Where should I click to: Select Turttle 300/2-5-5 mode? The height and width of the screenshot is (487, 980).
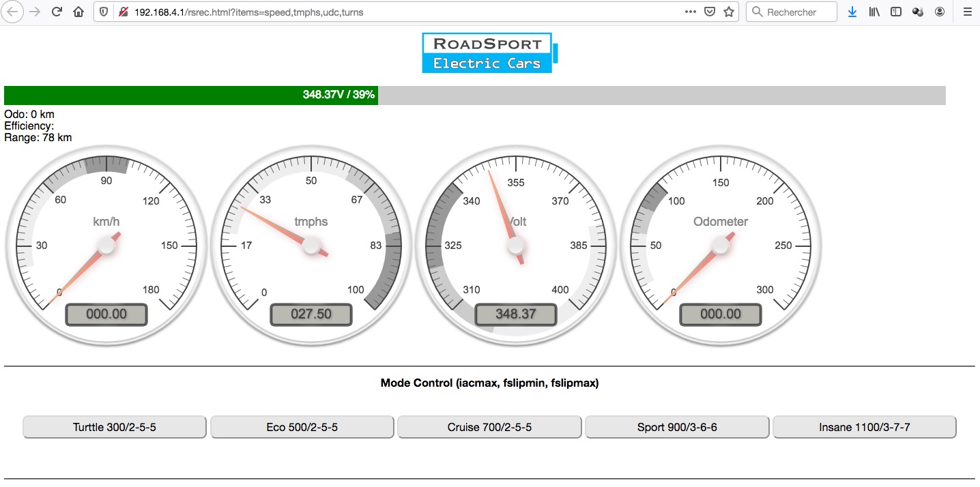point(115,427)
